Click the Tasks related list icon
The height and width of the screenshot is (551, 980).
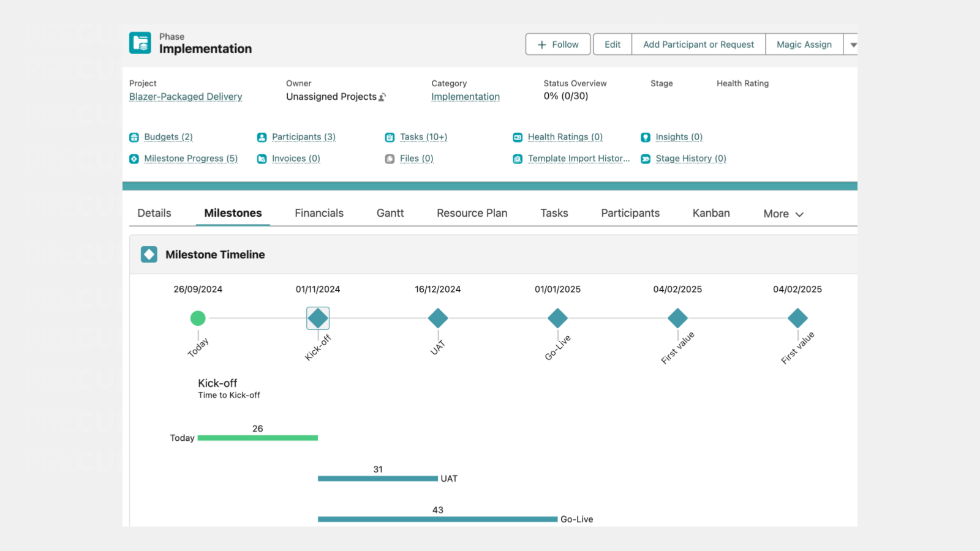click(x=390, y=137)
